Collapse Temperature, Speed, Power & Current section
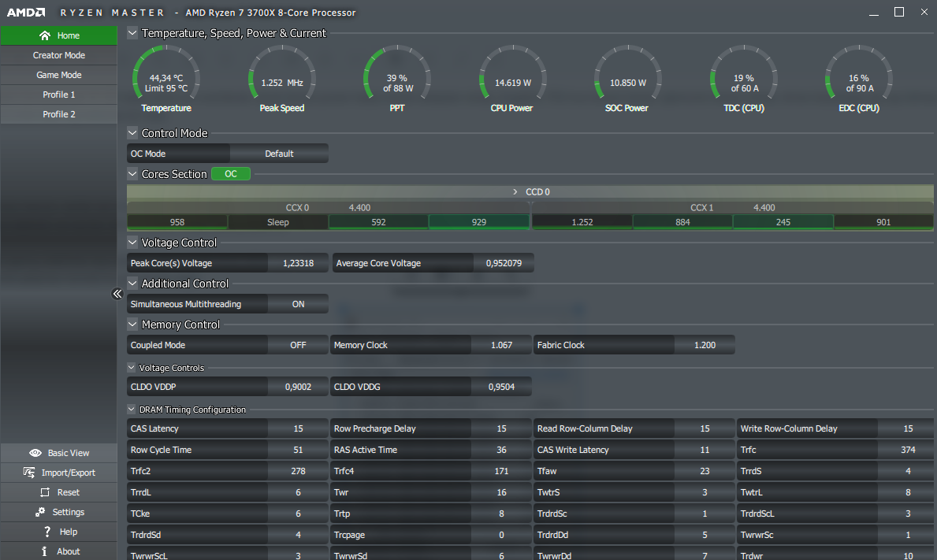937x560 pixels. [x=132, y=33]
